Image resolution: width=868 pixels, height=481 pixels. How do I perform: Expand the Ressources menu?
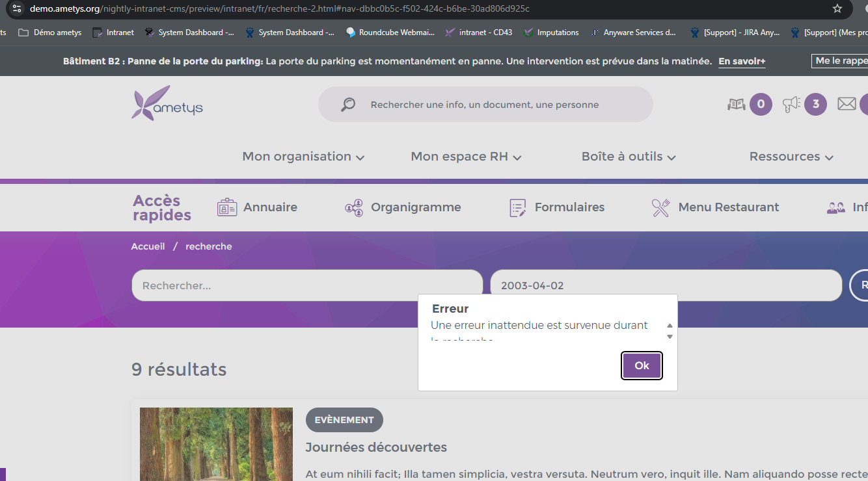[791, 157]
